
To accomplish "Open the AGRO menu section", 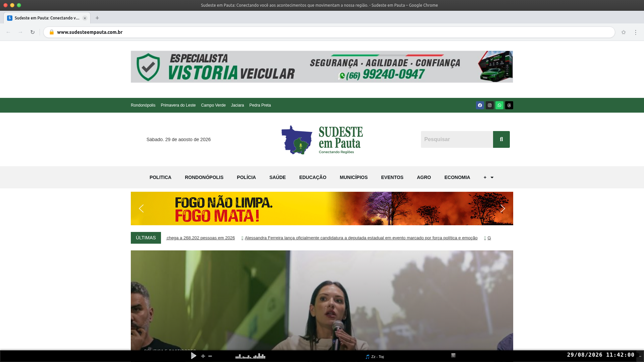I will click(424, 177).
